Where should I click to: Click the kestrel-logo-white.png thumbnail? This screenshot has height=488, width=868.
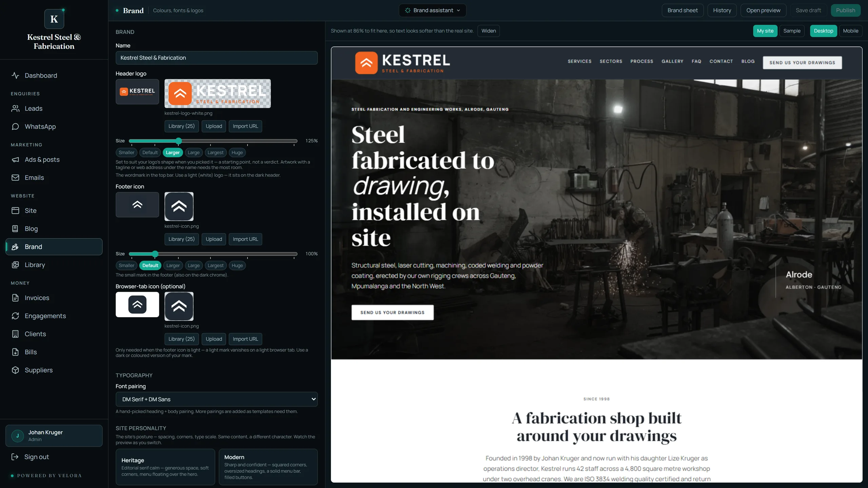click(x=218, y=94)
